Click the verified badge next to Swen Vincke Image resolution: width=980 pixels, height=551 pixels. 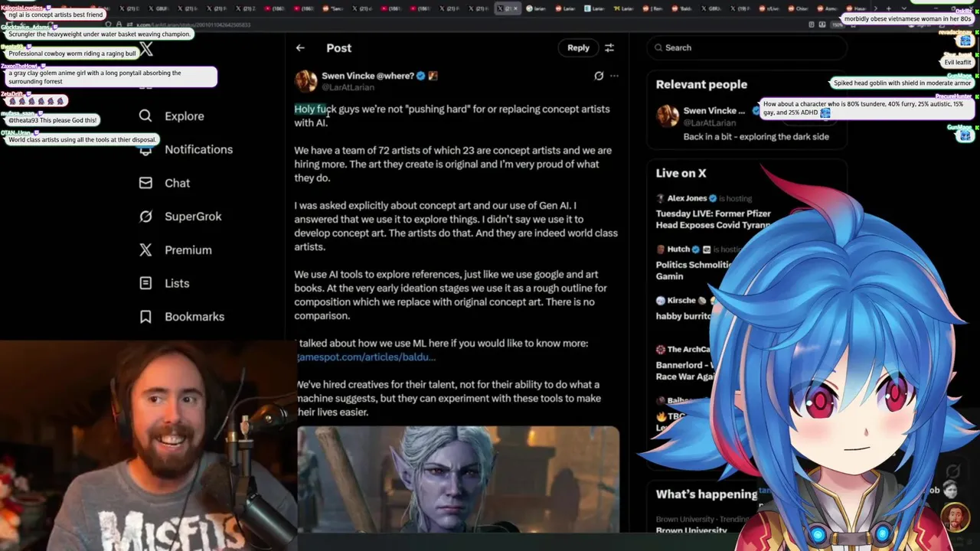tap(420, 76)
